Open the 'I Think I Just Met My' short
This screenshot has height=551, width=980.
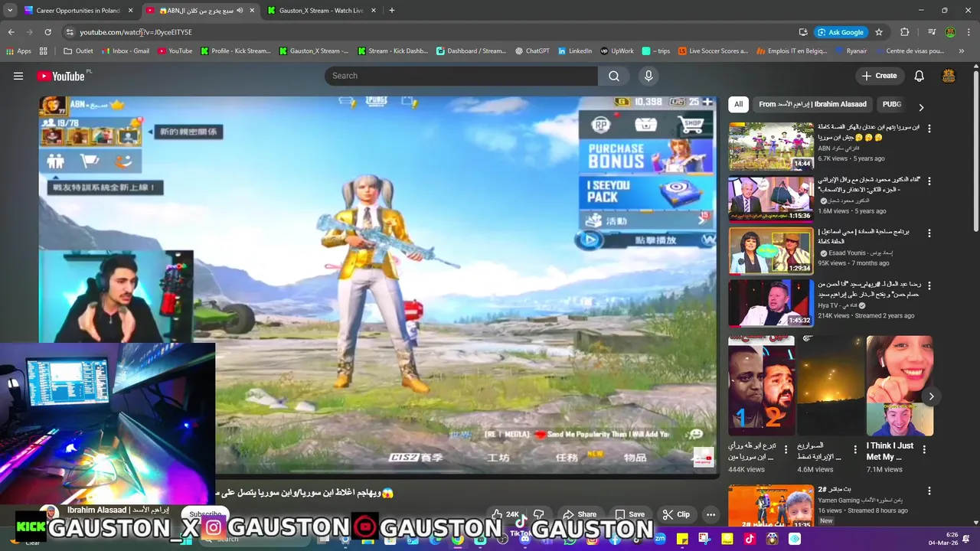900,386
